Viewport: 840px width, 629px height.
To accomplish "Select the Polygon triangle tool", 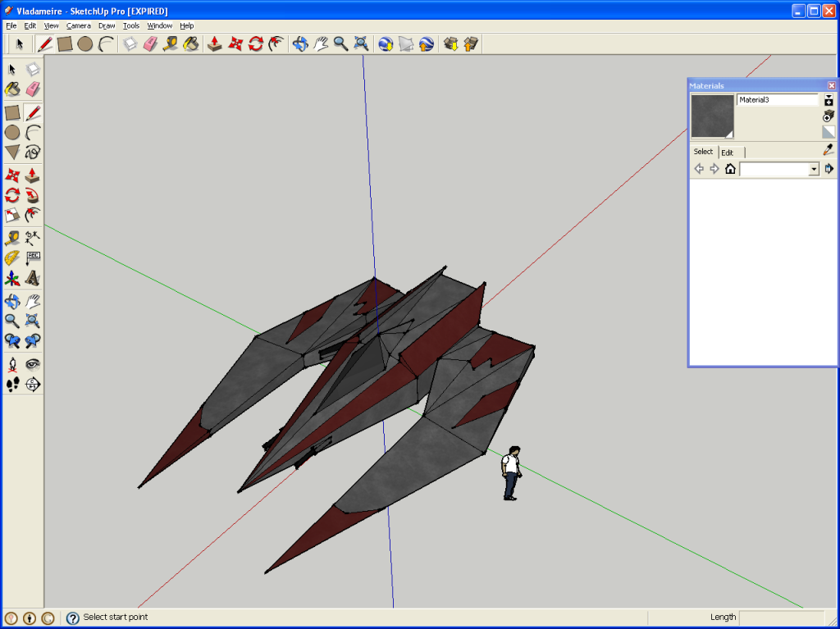I will coord(13,153).
